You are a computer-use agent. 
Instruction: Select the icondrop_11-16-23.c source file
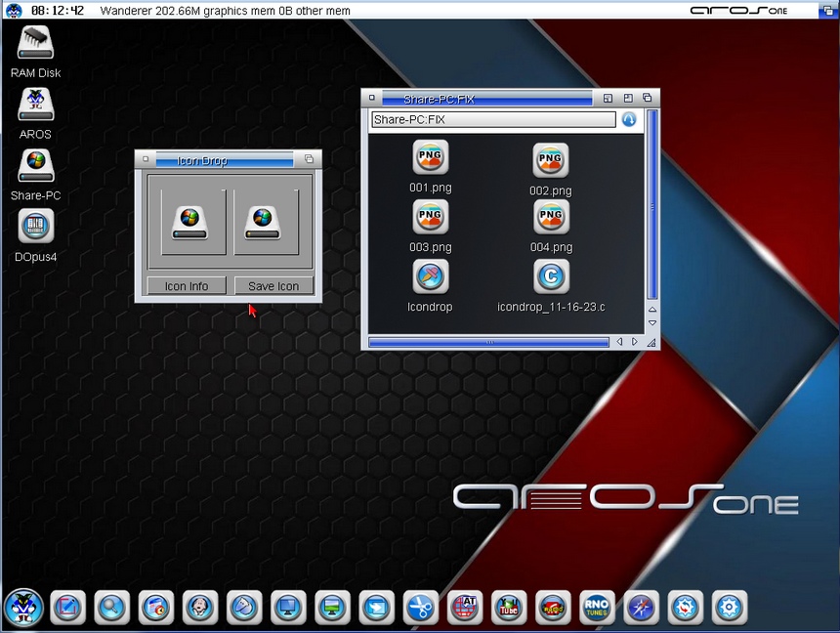coord(551,276)
